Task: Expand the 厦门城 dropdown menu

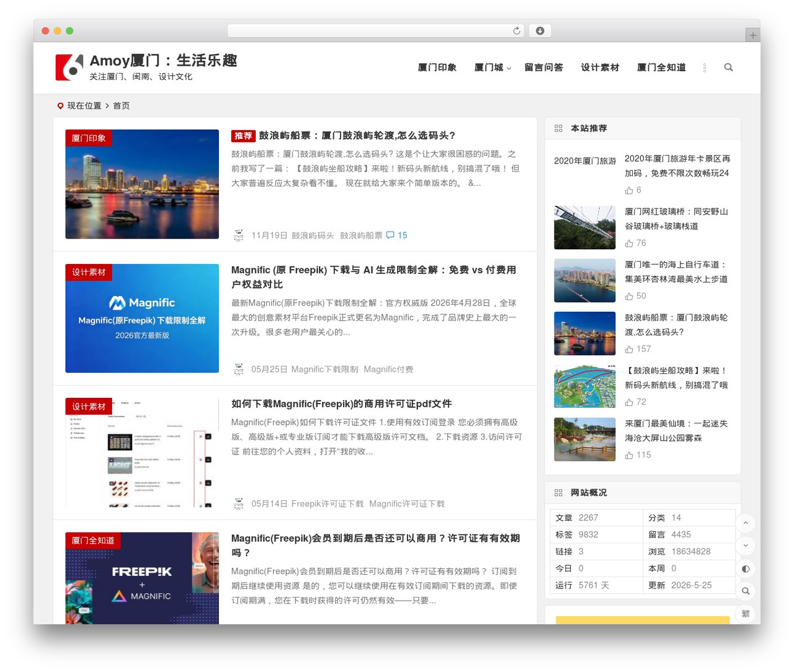Action: click(493, 68)
